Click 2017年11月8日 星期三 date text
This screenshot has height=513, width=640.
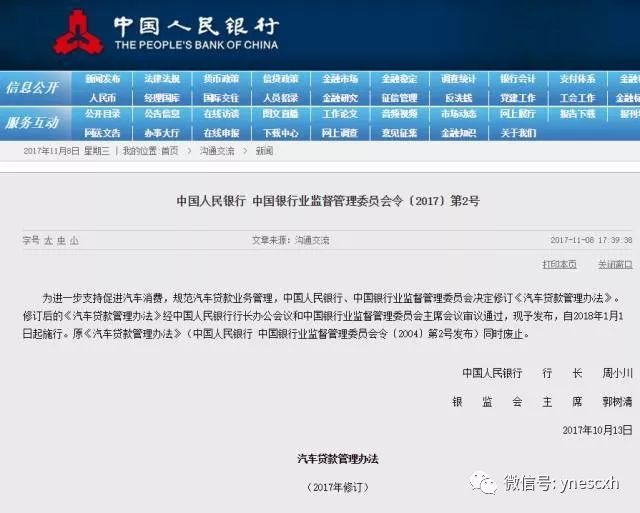[67, 151]
